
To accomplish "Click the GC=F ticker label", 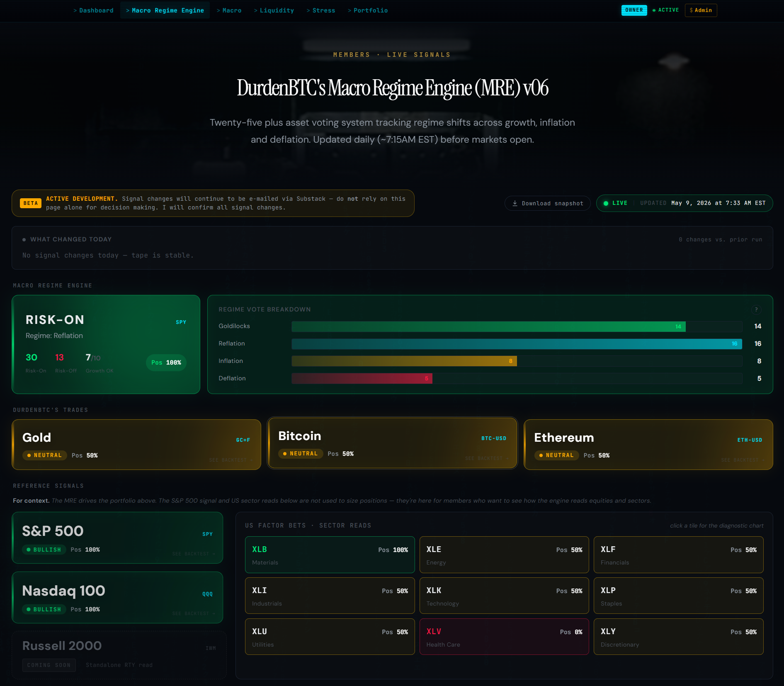I will tap(243, 440).
